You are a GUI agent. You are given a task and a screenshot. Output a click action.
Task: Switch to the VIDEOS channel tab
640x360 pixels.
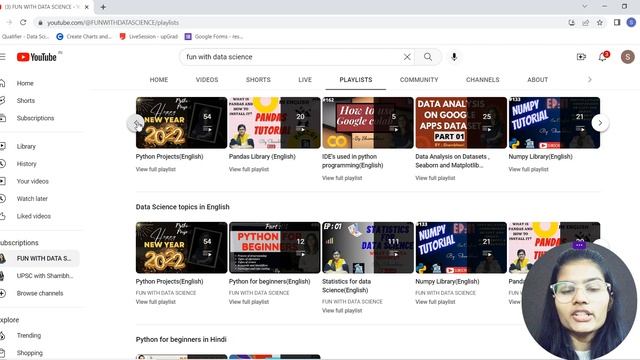(x=207, y=80)
